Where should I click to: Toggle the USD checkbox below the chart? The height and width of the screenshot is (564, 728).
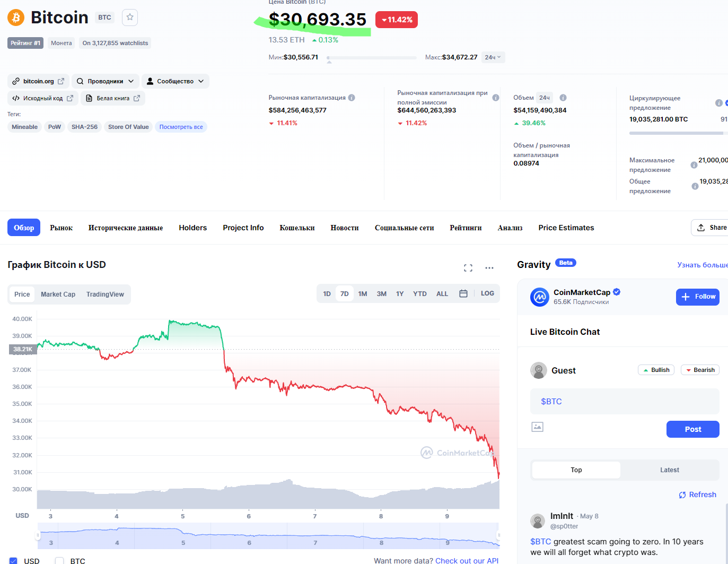pos(14,561)
